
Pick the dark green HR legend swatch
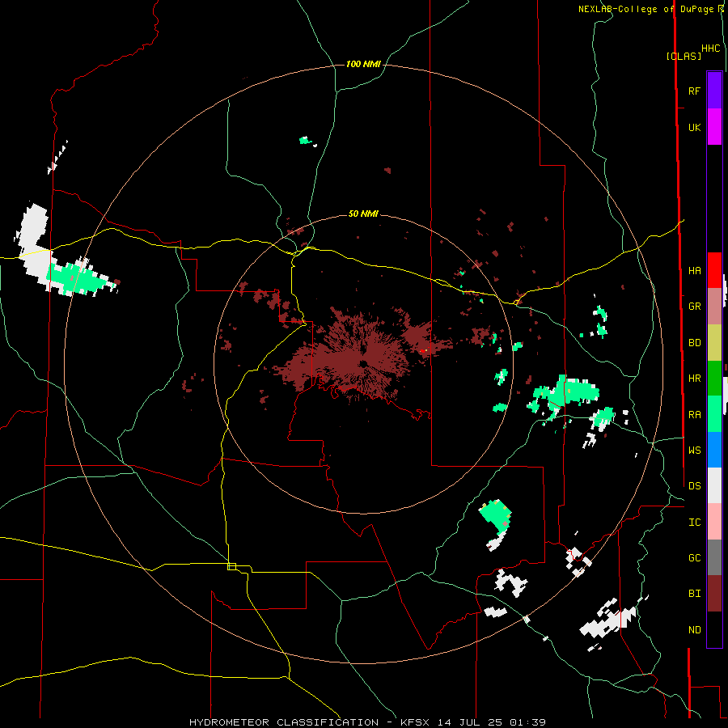pyautogui.click(x=714, y=379)
